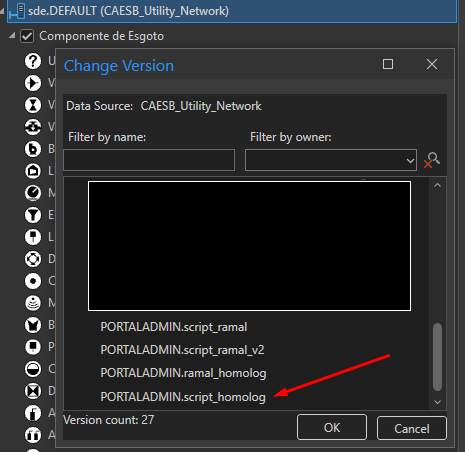Click the play arrow legend symbol
Screen dimensions: 465x452
(x=33, y=83)
